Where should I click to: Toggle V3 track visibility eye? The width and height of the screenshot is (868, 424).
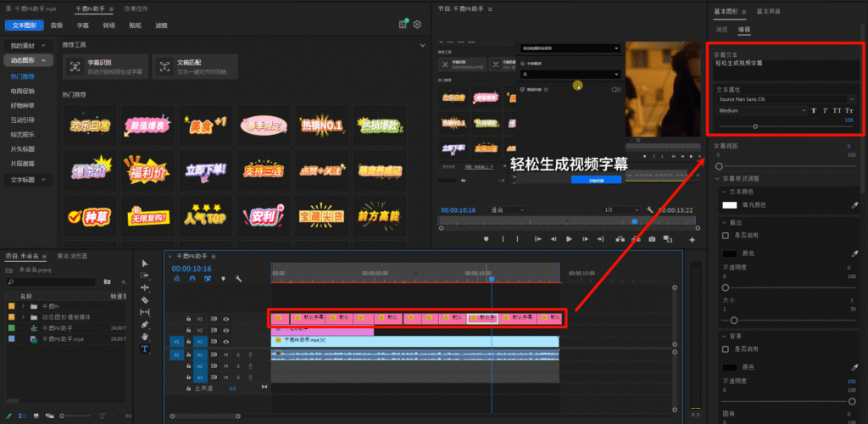tap(226, 319)
